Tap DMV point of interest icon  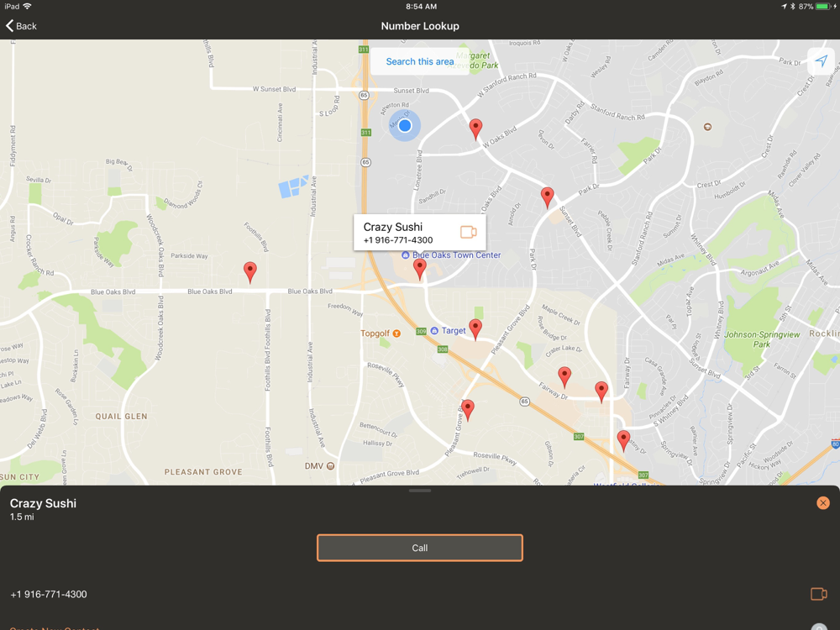pos(330,465)
